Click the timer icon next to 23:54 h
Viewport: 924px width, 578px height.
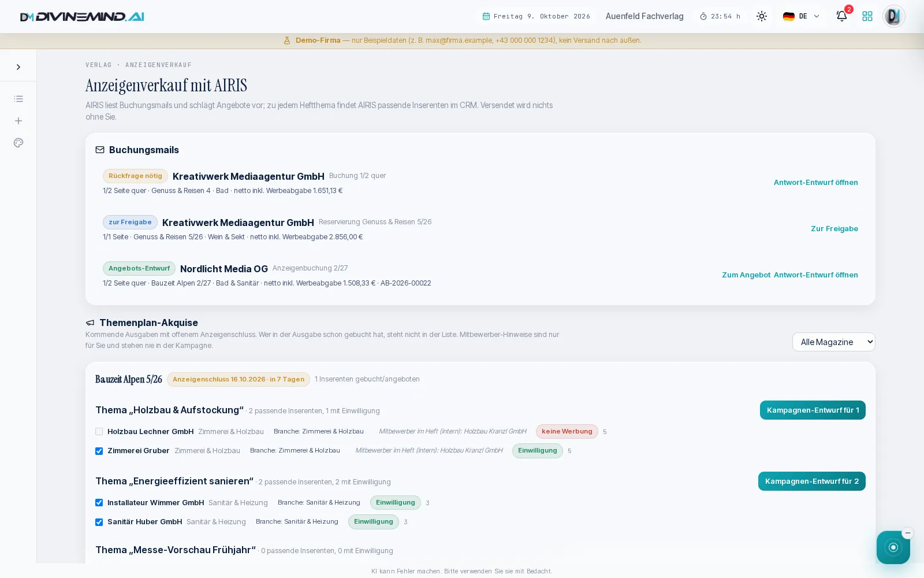(703, 16)
